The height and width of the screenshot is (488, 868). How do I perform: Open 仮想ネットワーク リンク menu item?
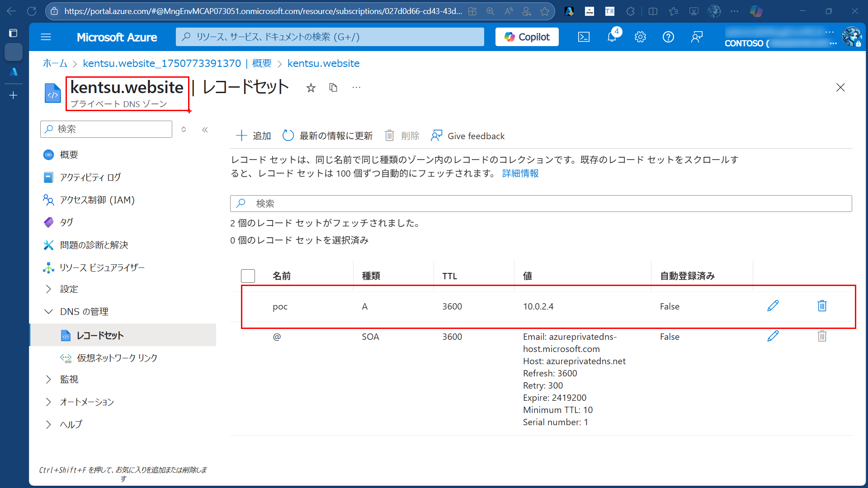coord(117,358)
